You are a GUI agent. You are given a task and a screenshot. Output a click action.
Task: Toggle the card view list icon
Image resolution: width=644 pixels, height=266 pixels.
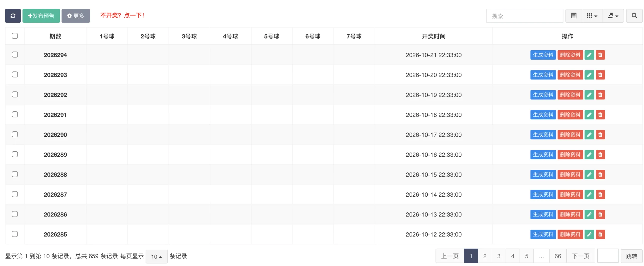(573, 16)
